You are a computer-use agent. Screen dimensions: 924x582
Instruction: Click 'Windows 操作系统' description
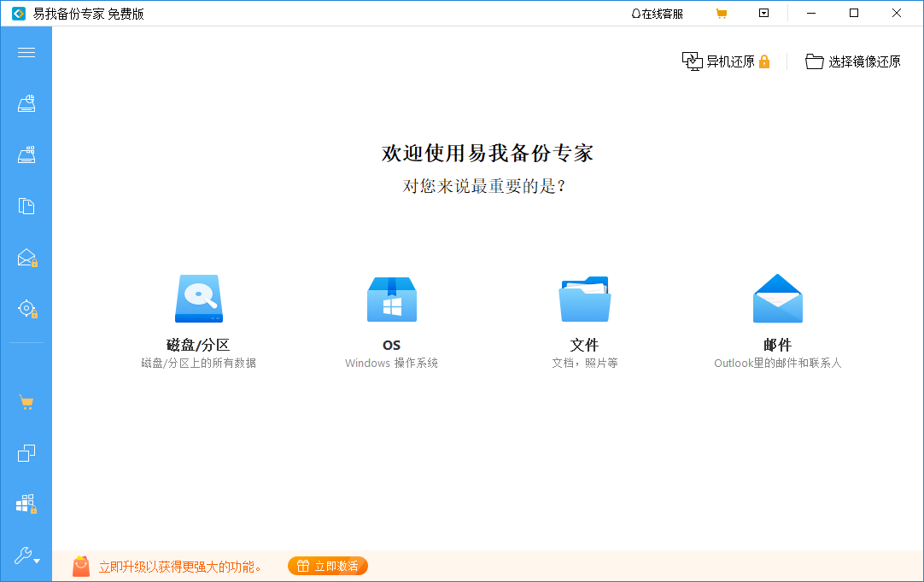click(x=391, y=363)
